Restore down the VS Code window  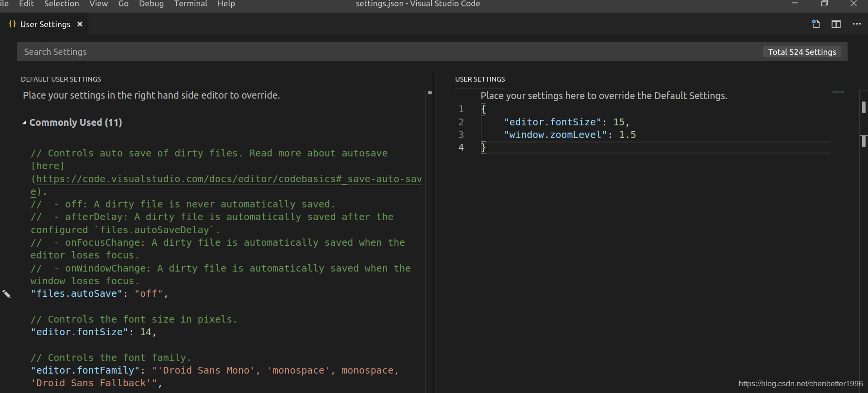click(x=824, y=4)
